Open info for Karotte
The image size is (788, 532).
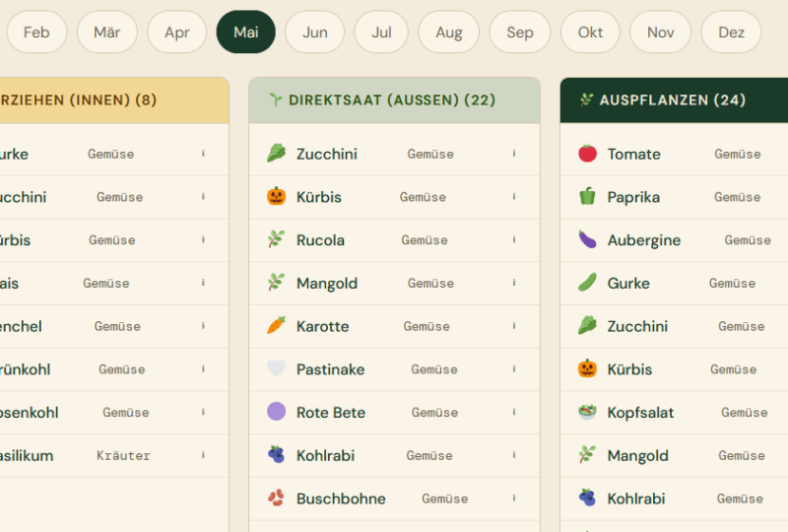pos(513,326)
